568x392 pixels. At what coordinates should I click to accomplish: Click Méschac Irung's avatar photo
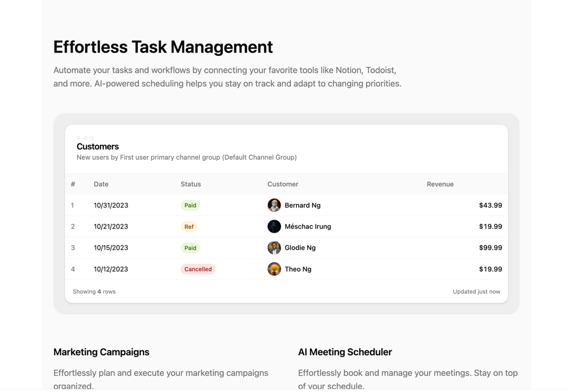click(274, 226)
